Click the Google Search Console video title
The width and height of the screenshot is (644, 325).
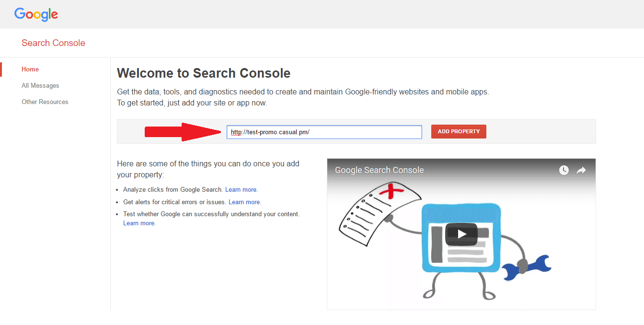(379, 170)
